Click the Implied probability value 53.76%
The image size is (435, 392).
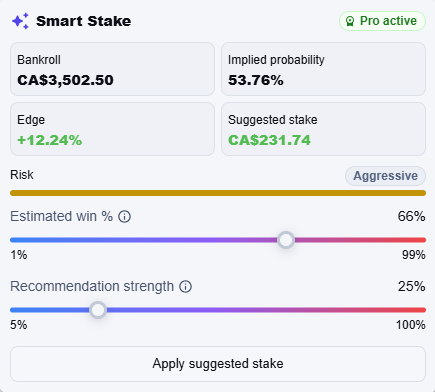(x=256, y=80)
